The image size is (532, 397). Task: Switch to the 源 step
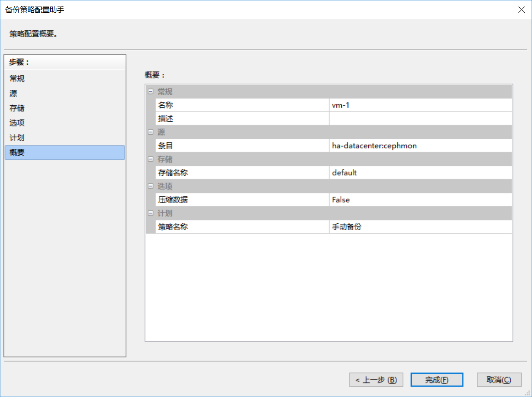14,93
